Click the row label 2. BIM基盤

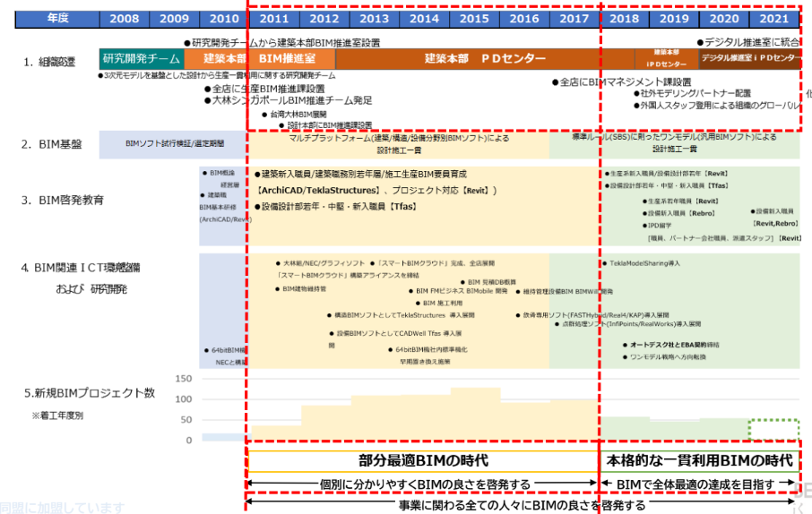click(51, 144)
